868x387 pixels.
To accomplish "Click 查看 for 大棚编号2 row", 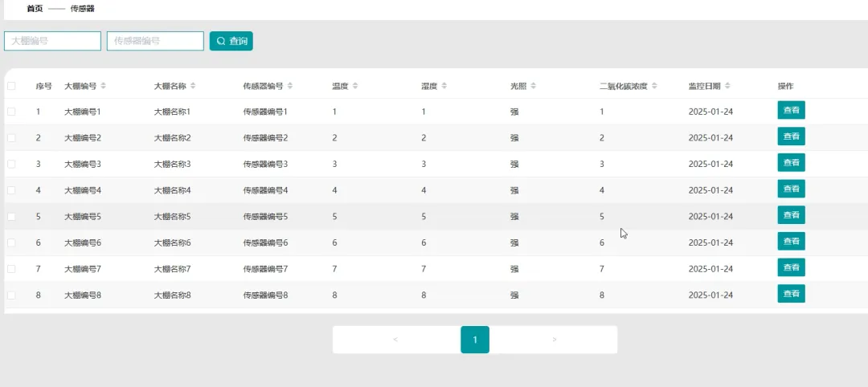I will [791, 136].
